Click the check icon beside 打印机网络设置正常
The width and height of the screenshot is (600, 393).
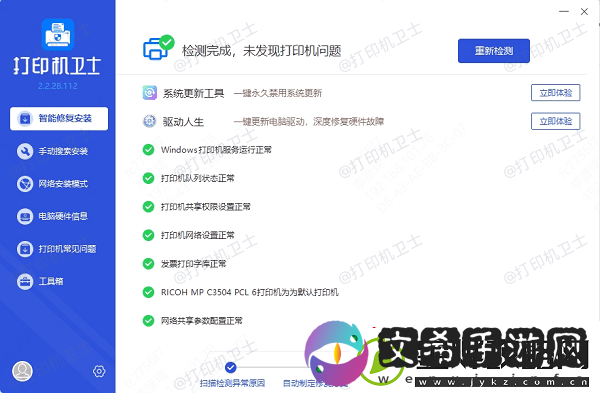[148, 235]
